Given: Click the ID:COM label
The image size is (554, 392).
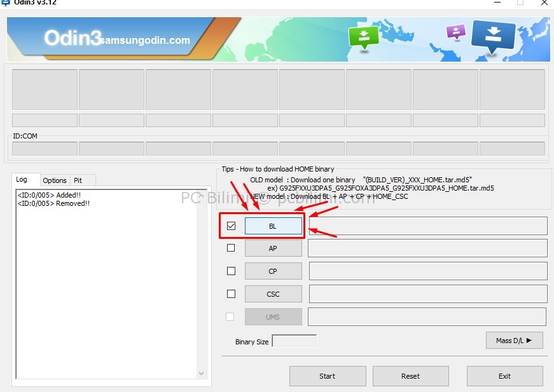Looking at the screenshot, I should 25,136.
